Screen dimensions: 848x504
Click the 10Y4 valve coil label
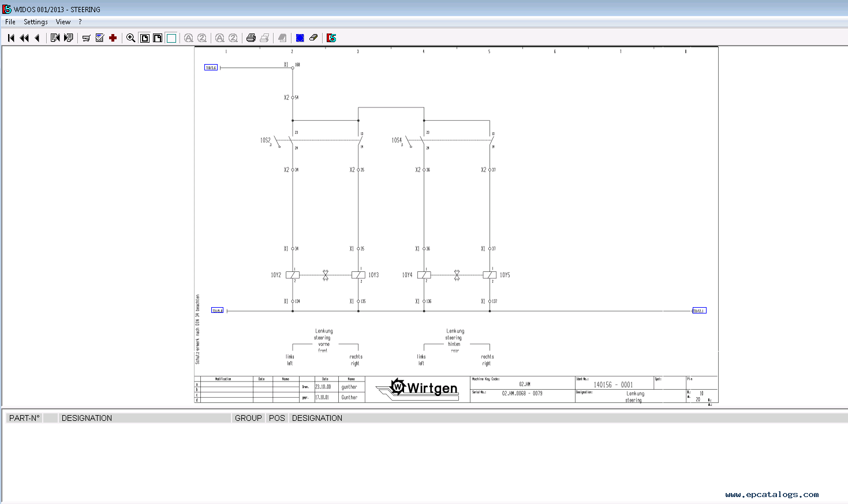click(x=408, y=275)
